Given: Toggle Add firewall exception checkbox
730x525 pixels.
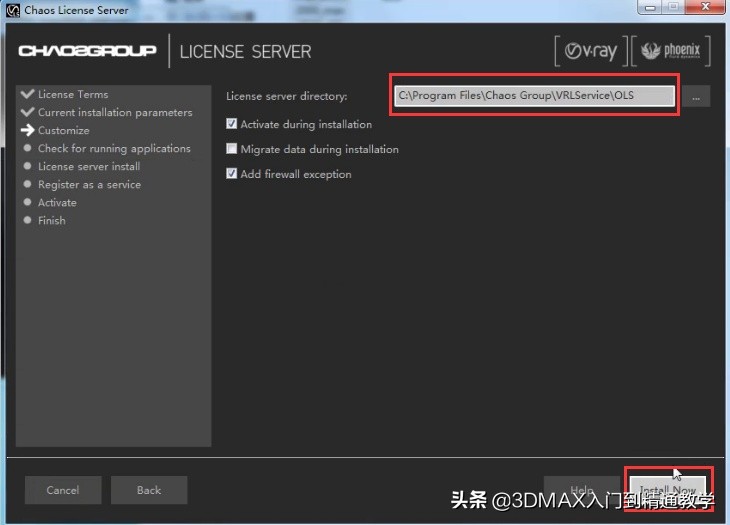Looking at the screenshot, I should [x=231, y=174].
